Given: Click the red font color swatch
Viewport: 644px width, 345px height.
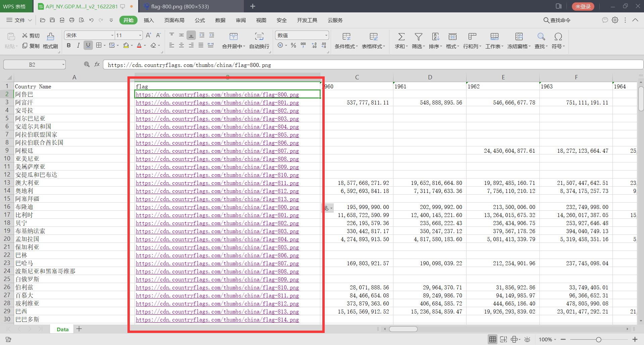Looking at the screenshot, I should coord(139,45).
